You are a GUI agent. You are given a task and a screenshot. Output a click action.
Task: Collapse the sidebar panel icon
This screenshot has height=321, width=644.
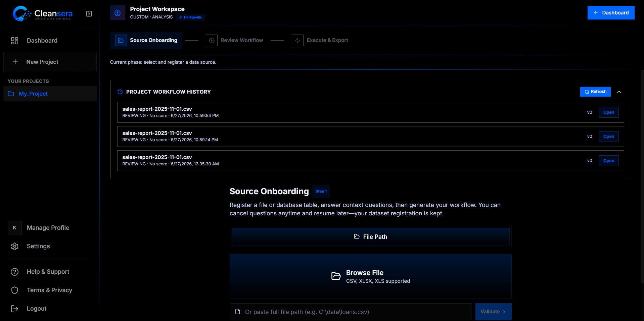pyautogui.click(x=89, y=14)
